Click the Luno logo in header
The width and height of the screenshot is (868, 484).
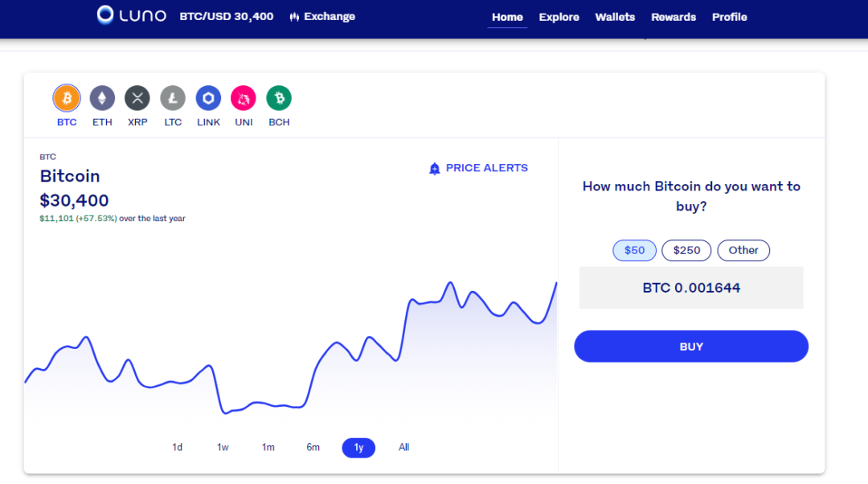coord(132,15)
